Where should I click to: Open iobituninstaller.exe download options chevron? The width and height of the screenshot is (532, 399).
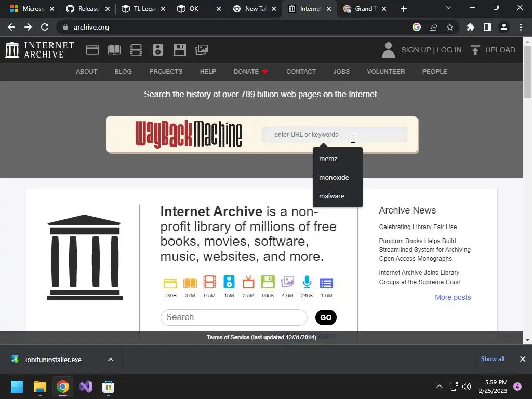[110, 360]
